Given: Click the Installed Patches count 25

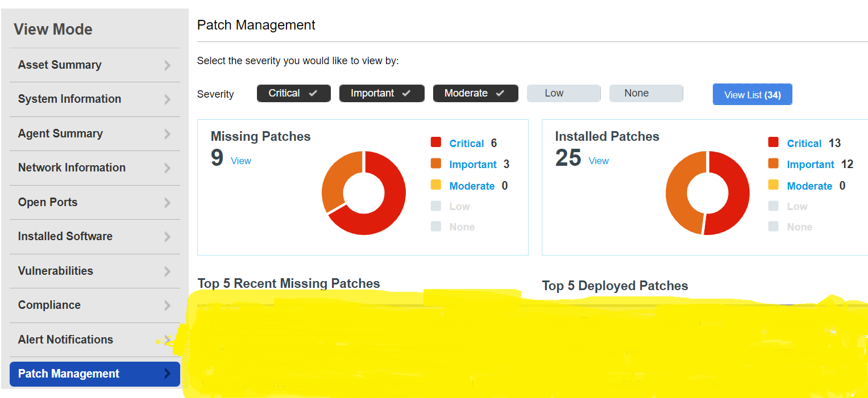Looking at the screenshot, I should 568,158.
